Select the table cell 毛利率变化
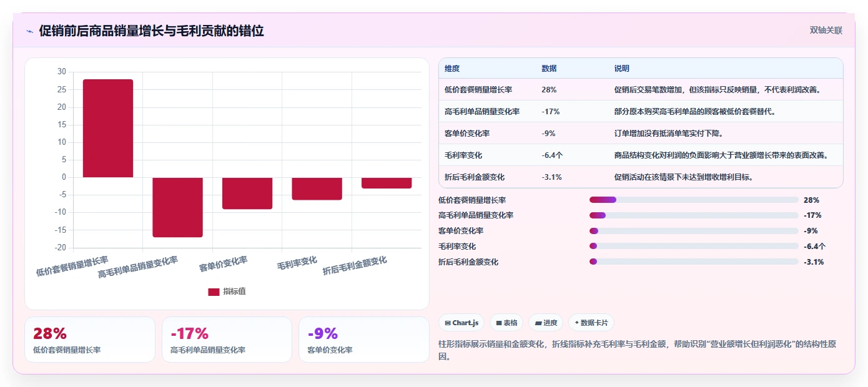868x387 pixels. click(x=463, y=155)
